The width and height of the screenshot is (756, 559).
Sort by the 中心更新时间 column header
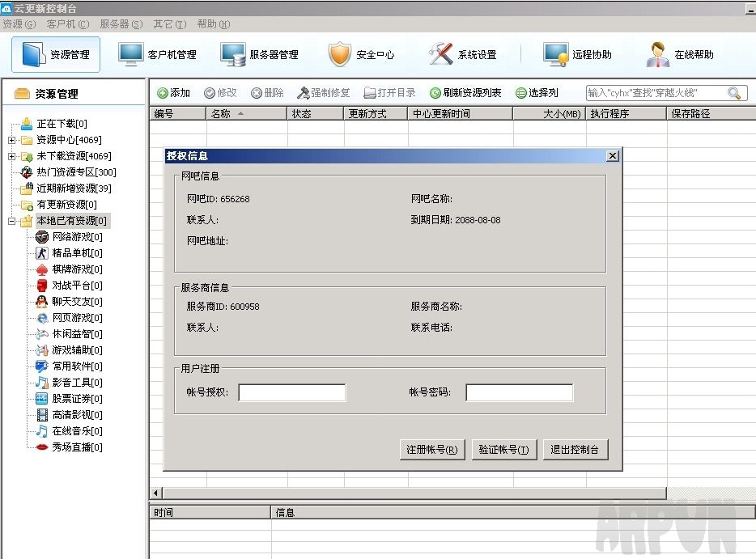point(461,114)
